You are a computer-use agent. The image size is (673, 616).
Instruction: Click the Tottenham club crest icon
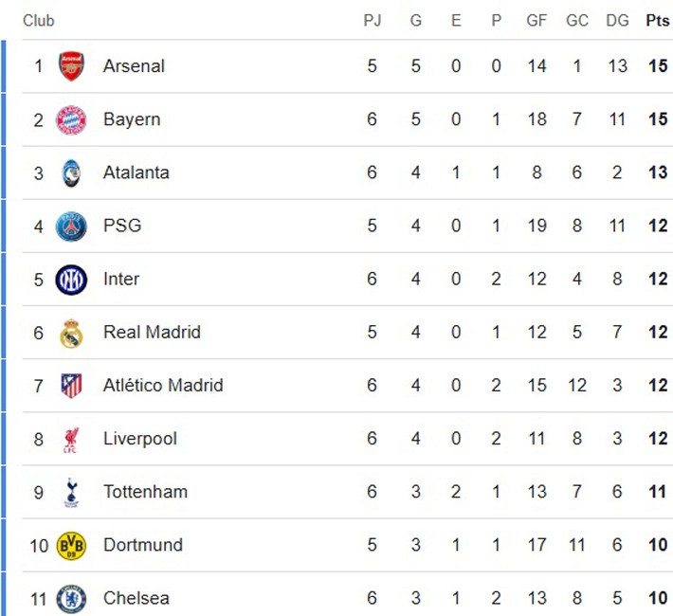pyautogui.click(x=71, y=492)
